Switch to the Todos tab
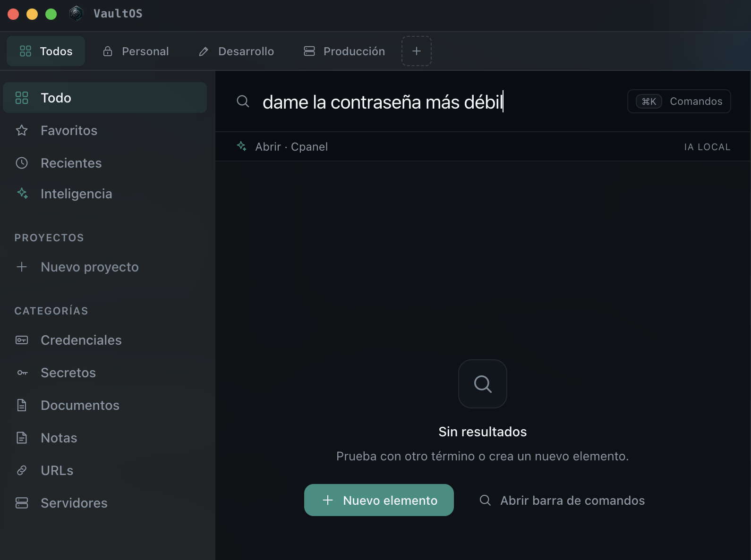The height and width of the screenshot is (560, 751). (46, 51)
